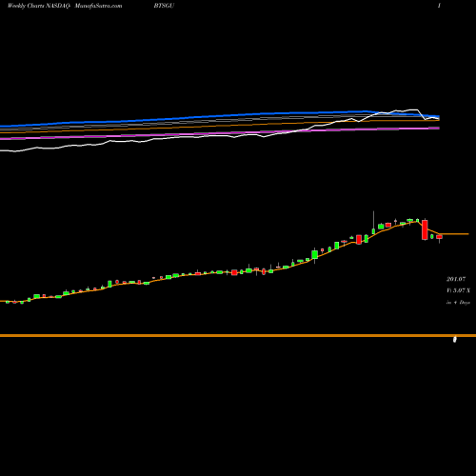Click the large green candlestick mid-uptrend
Image resolution: width=476 pixels, height=476 pixels.
point(315,254)
